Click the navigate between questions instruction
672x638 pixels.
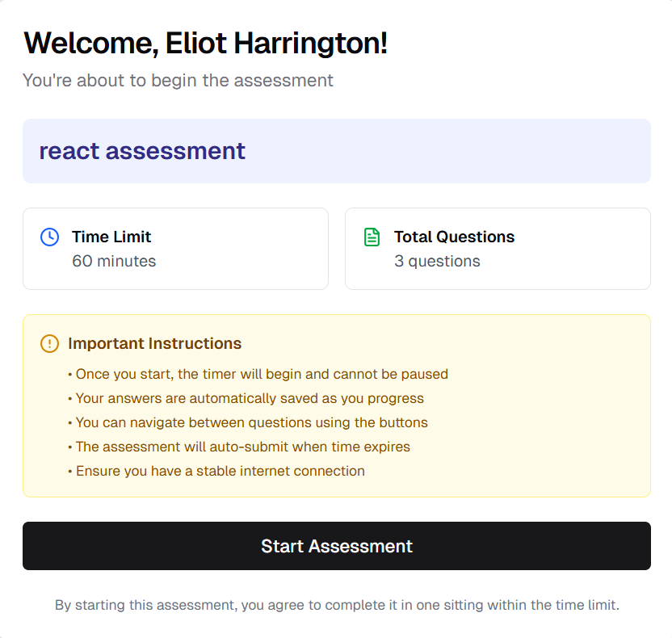coord(251,422)
